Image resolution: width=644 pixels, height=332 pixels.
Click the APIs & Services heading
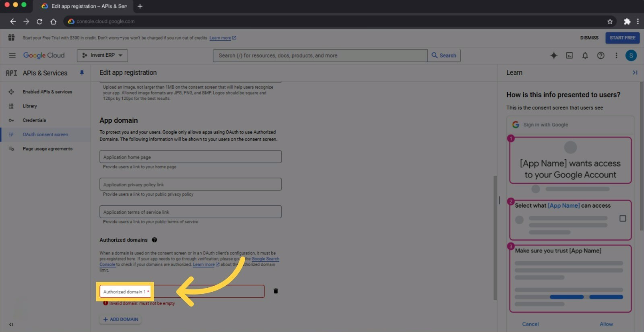[45, 73]
